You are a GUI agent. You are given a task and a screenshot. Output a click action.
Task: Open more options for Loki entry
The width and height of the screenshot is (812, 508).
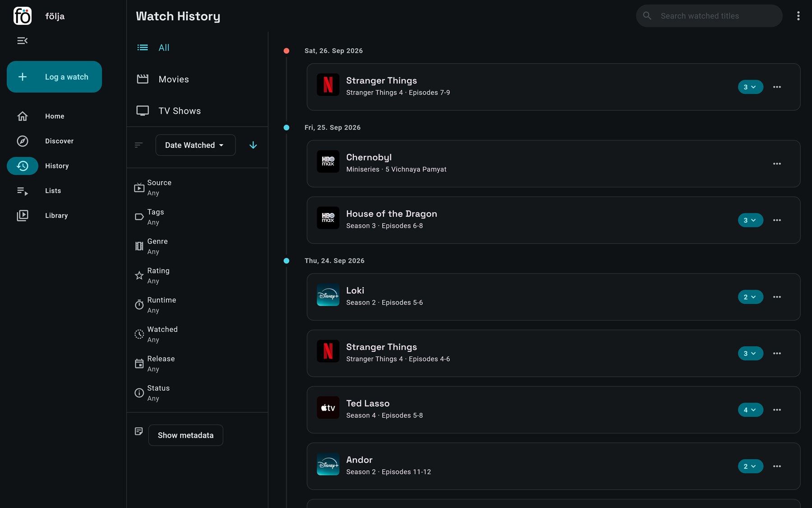(777, 297)
